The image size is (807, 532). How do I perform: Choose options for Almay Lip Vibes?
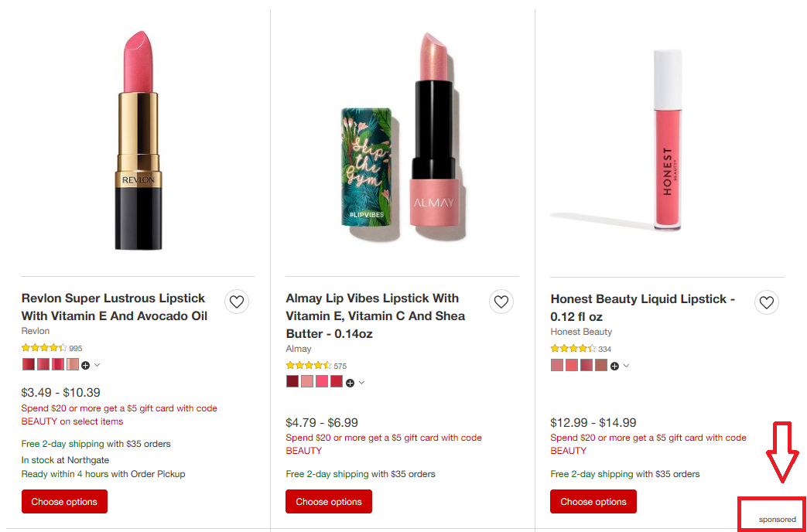[x=329, y=501]
